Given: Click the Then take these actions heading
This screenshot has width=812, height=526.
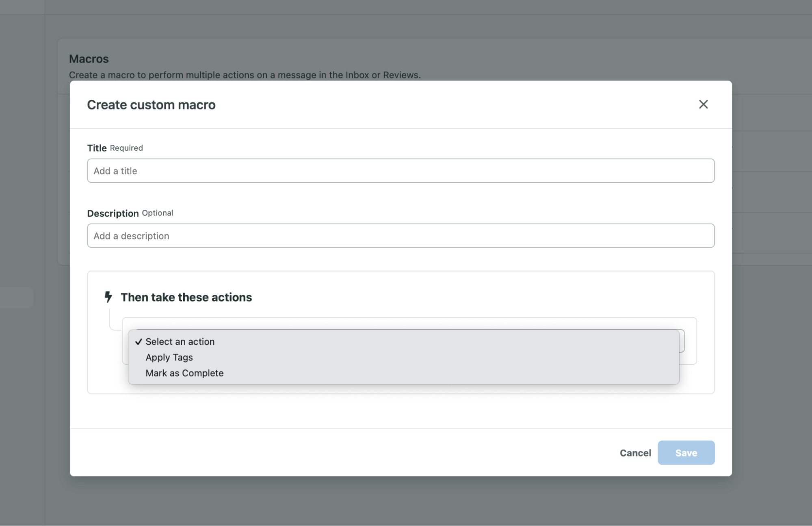Looking at the screenshot, I should point(186,298).
